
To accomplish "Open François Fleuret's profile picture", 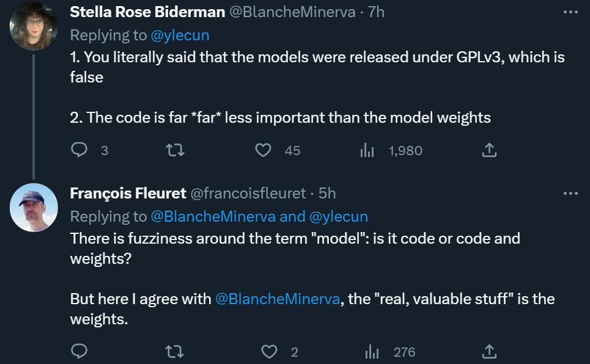I will (x=34, y=207).
